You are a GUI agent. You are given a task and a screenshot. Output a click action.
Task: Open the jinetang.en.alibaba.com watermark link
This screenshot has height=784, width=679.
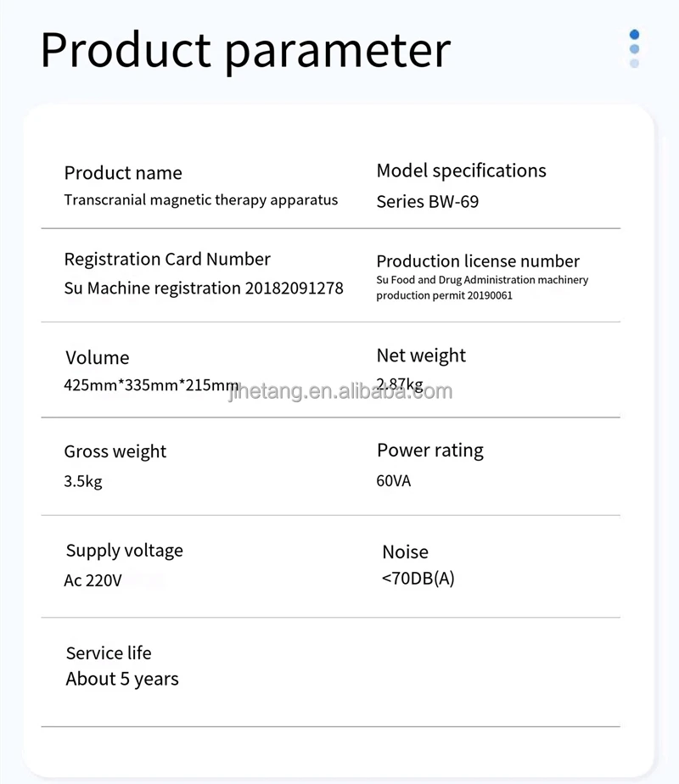click(x=340, y=392)
